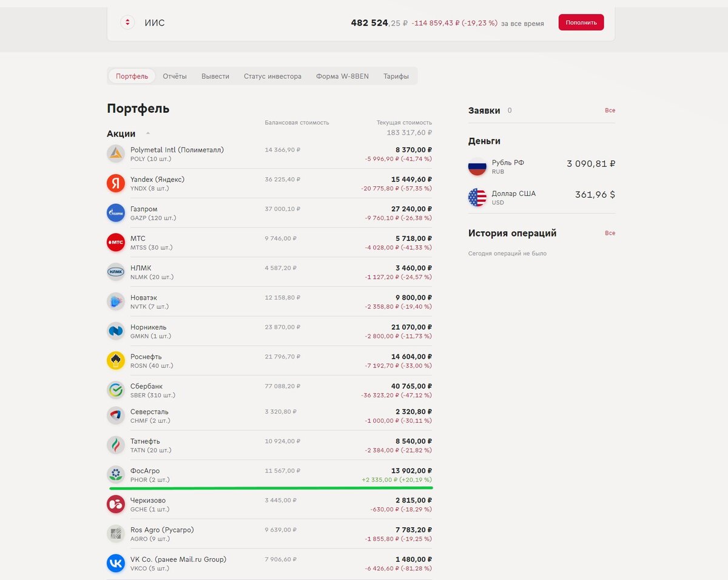
Task: Click the Новатэк stock name
Action: [144, 298]
